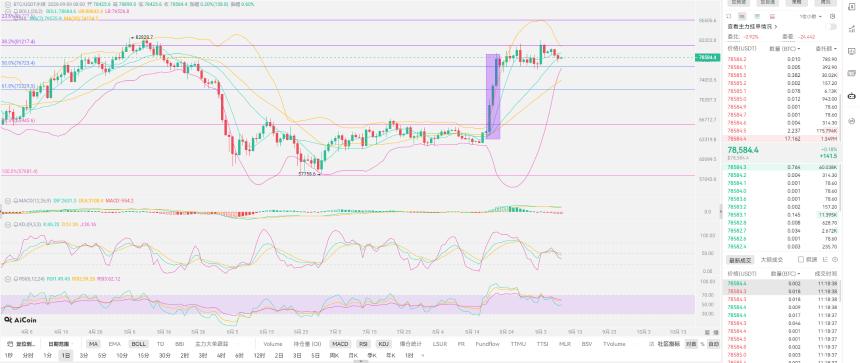Click the 爆仓统计 indicator
This screenshot has width=860, height=363.
(x=410, y=344)
